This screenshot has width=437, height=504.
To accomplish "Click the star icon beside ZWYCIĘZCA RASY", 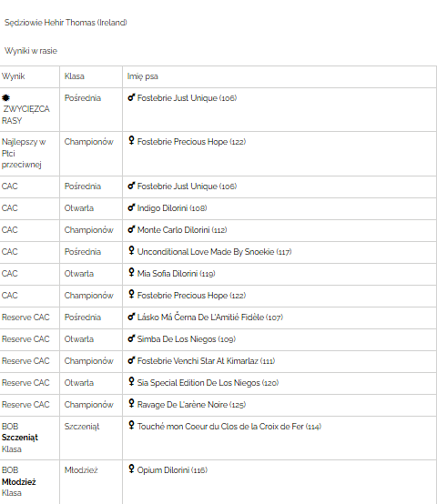I will 5,97.
